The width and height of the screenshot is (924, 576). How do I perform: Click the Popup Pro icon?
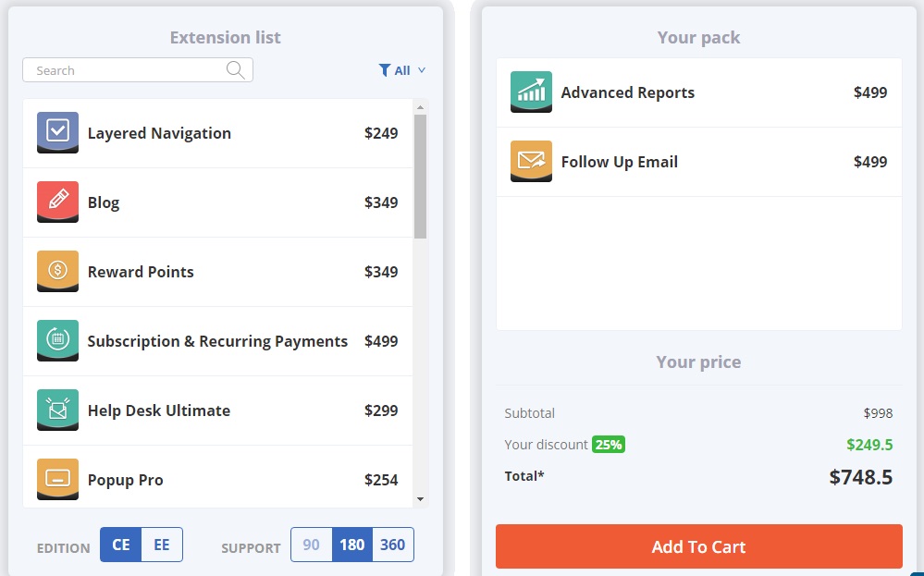(57, 479)
